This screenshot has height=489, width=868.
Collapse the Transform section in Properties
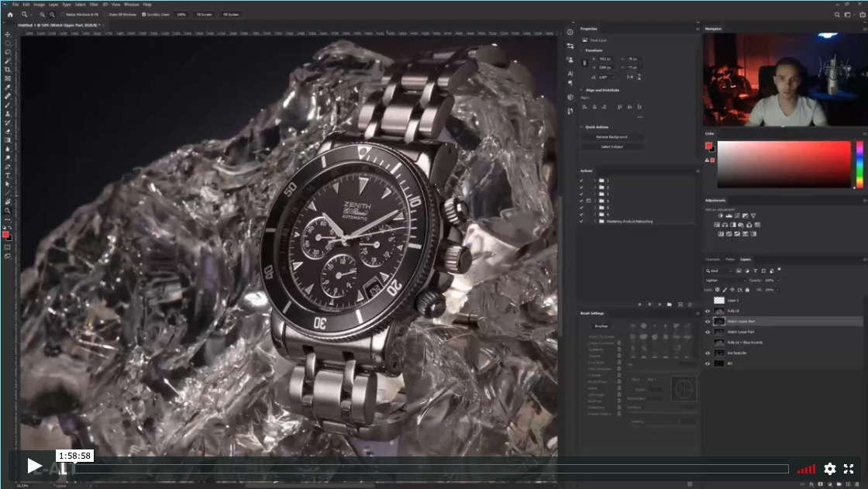[582, 50]
